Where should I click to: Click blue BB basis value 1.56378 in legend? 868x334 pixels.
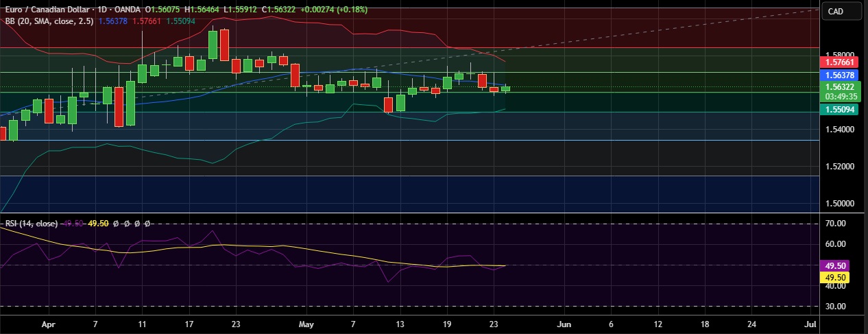[x=112, y=21]
